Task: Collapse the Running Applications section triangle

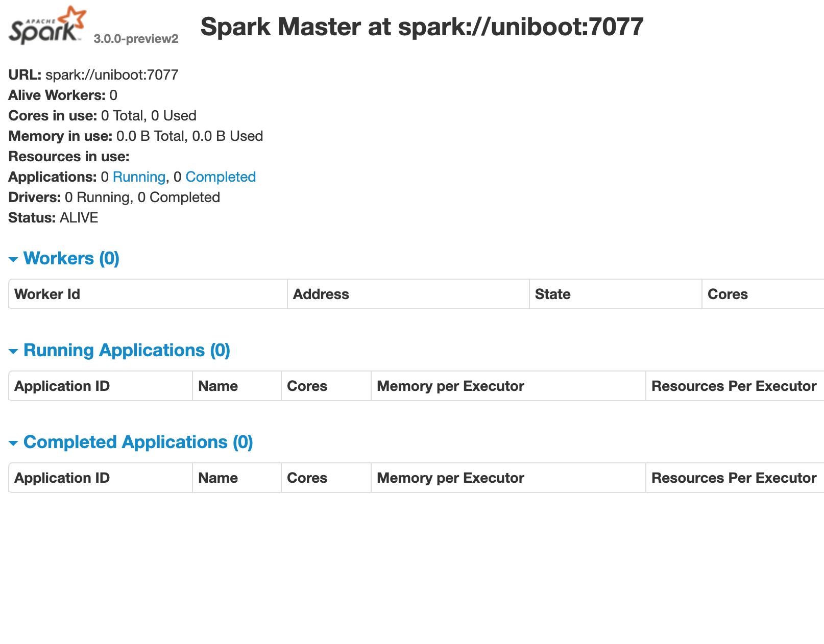Action: coord(13,351)
